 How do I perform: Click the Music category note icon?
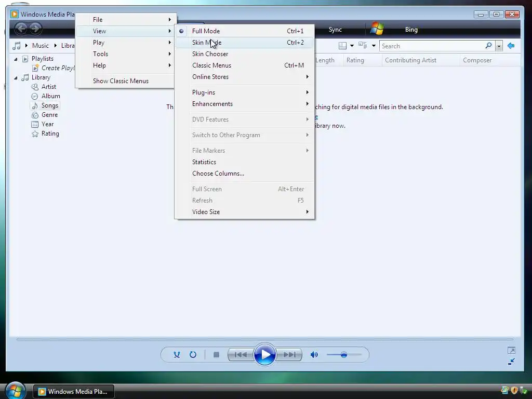16,46
